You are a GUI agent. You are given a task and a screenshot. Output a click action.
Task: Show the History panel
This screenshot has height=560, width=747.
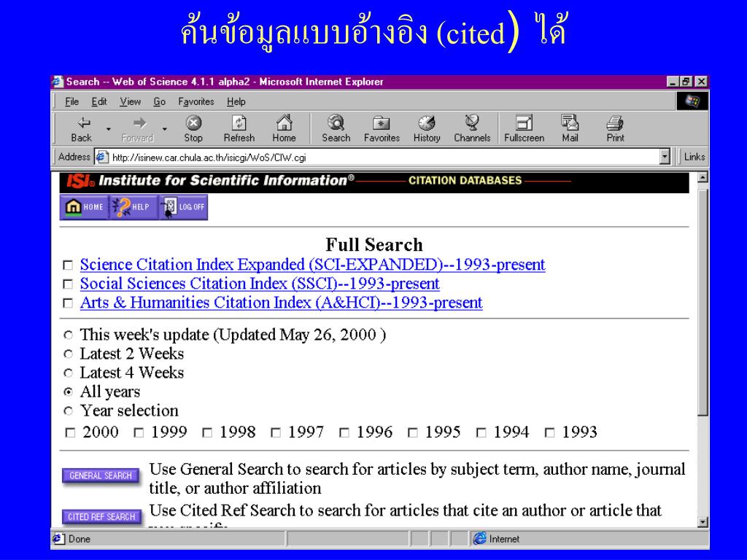point(427,128)
